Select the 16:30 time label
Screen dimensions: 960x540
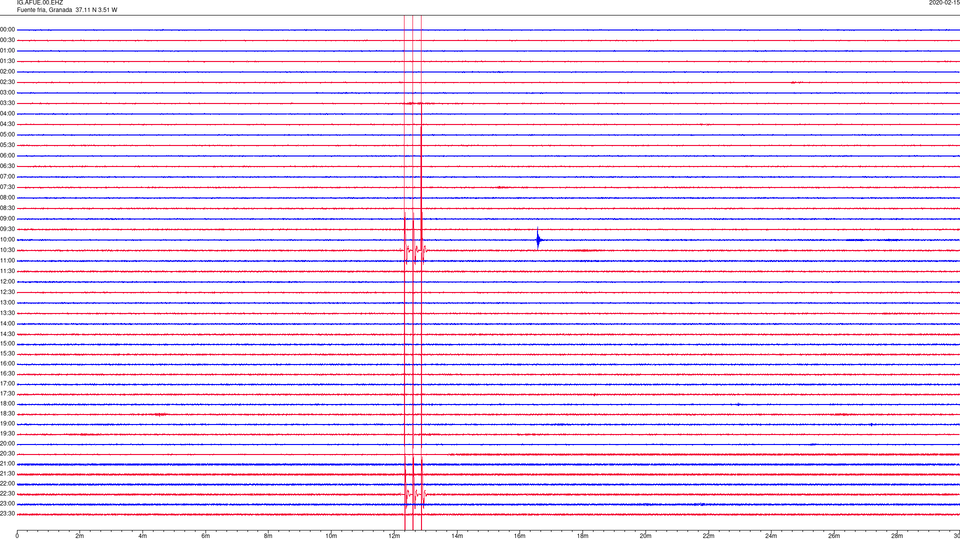[x=7, y=373]
